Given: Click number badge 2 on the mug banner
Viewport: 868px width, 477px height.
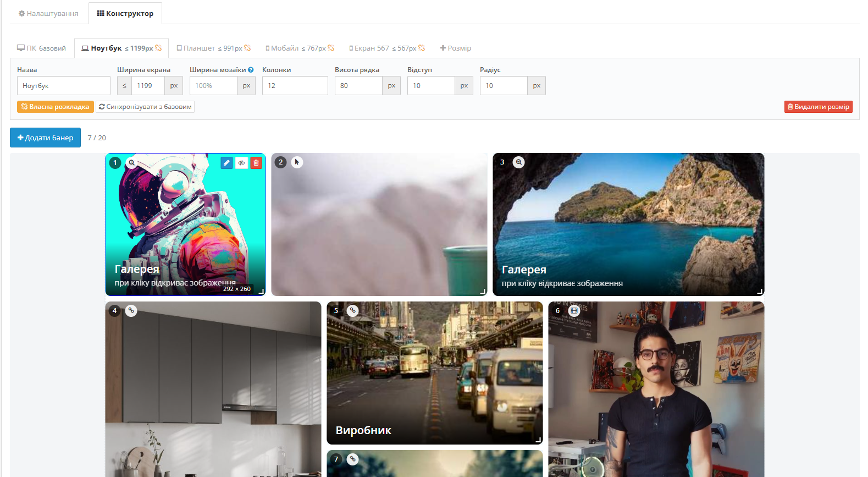Looking at the screenshot, I should (280, 162).
